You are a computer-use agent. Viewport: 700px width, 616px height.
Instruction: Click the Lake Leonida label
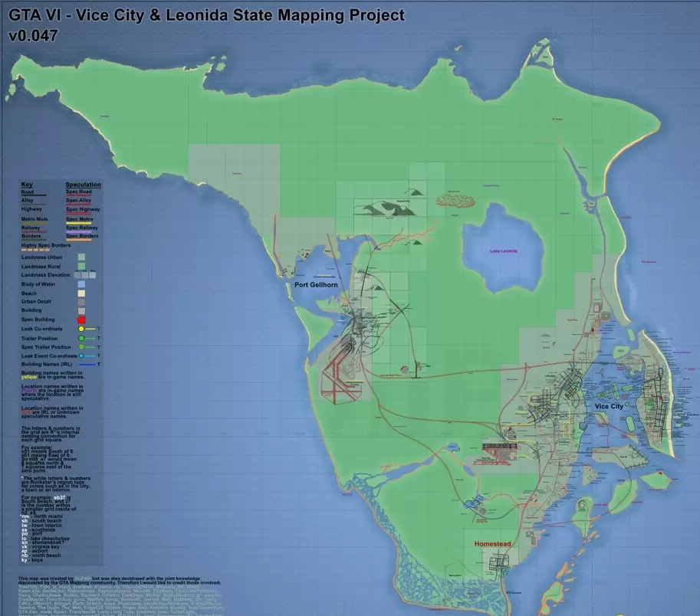[504, 251]
